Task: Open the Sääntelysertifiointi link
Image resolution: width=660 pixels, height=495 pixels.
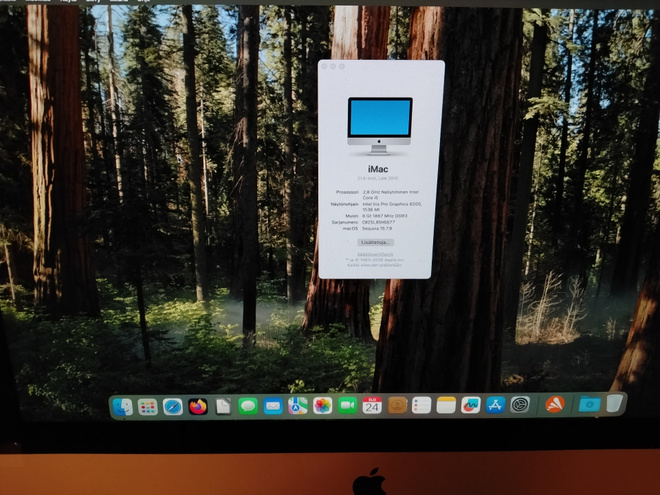Action: [375, 254]
